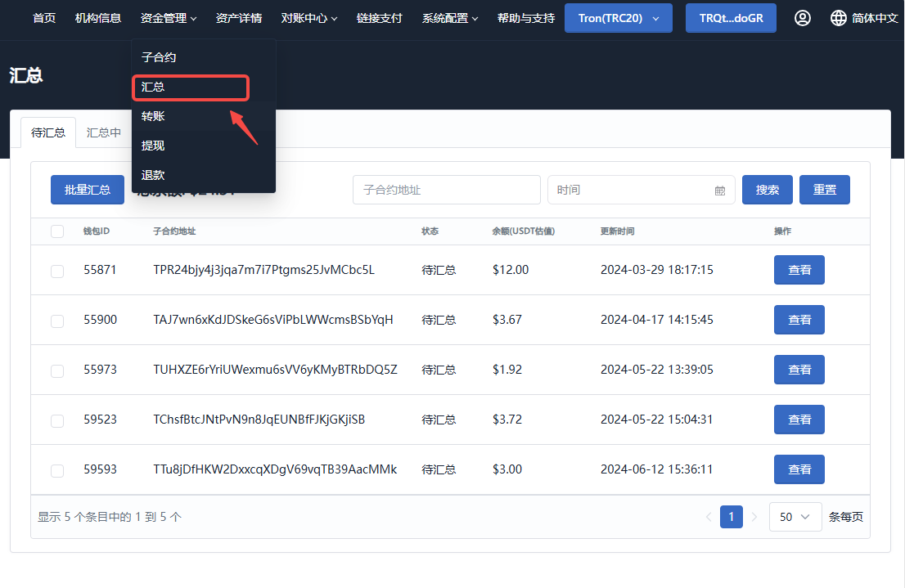Viewport: 905px width, 588px height.
Task: Open the user account profile icon
Action: click(x=802, y=18)
